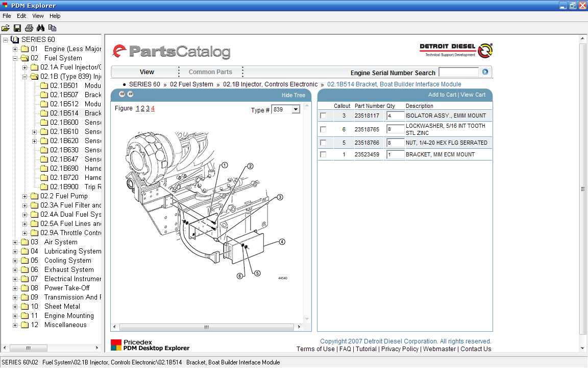Select the 02.1B620 Sensor tree item

click(x=76, y=141)
